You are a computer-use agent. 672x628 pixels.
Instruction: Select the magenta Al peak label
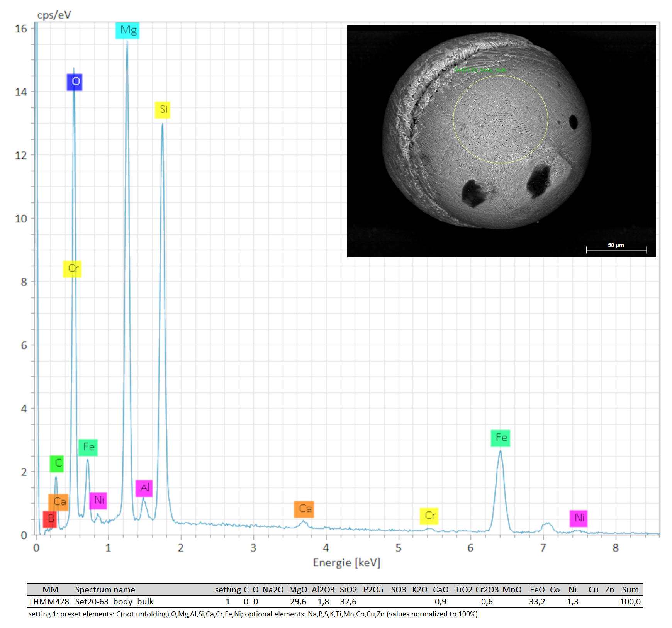pyautogui.click(x=144, y=488)
